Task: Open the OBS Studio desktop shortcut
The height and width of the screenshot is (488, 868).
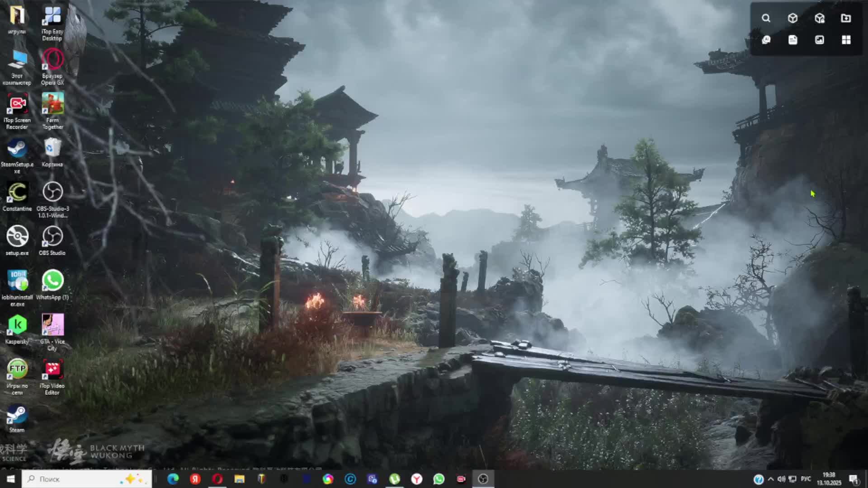Action: coord(52,240)
